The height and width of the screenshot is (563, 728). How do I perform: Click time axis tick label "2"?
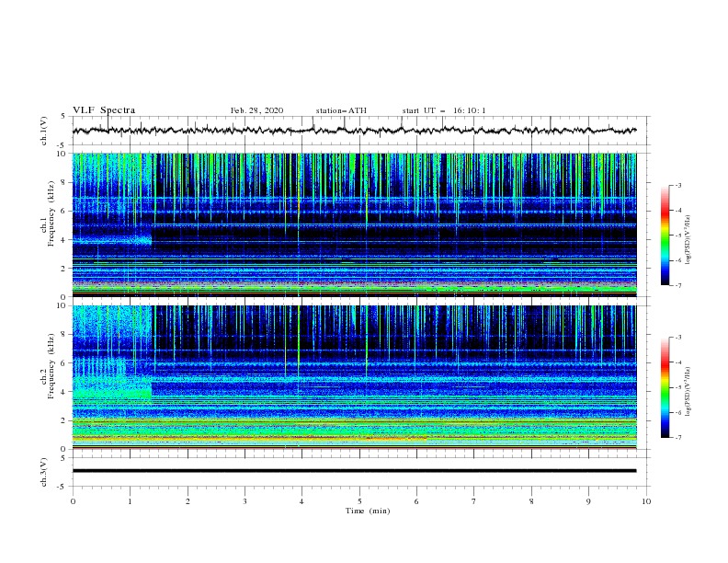coord(188,501)
